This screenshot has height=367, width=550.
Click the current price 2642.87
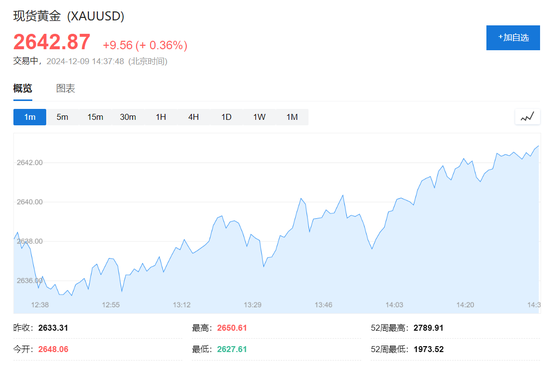pos(52,42)
